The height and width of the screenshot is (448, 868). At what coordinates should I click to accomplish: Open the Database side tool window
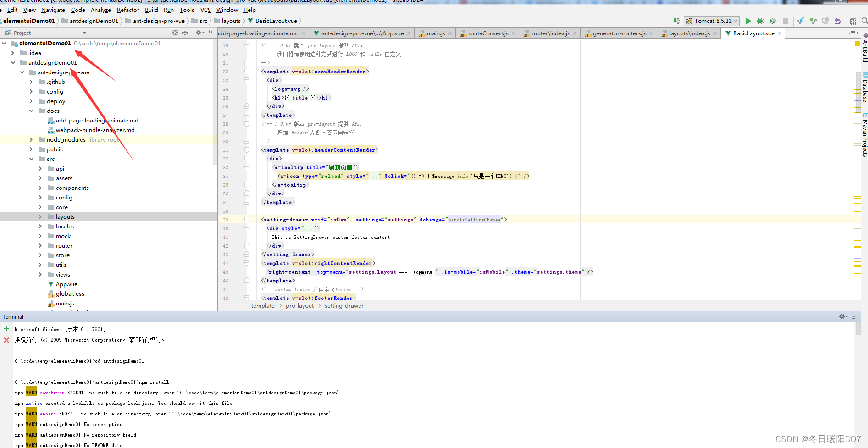coord(865,88)
